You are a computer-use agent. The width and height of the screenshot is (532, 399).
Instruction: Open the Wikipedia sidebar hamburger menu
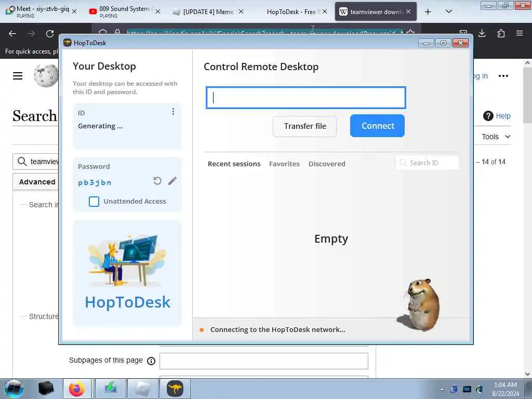(18, 76)
